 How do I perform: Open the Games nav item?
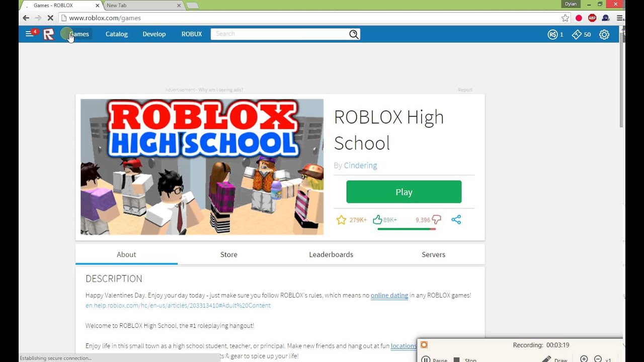coord(79,34)
